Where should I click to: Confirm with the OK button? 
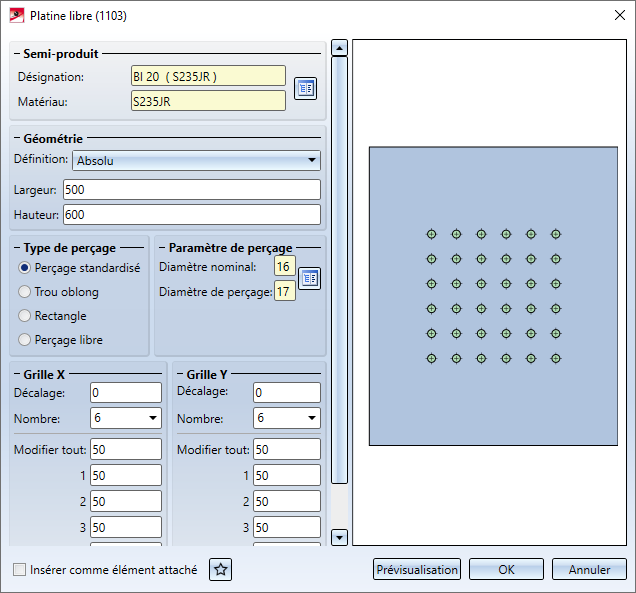pyautogui.click(x=506, y=570)
